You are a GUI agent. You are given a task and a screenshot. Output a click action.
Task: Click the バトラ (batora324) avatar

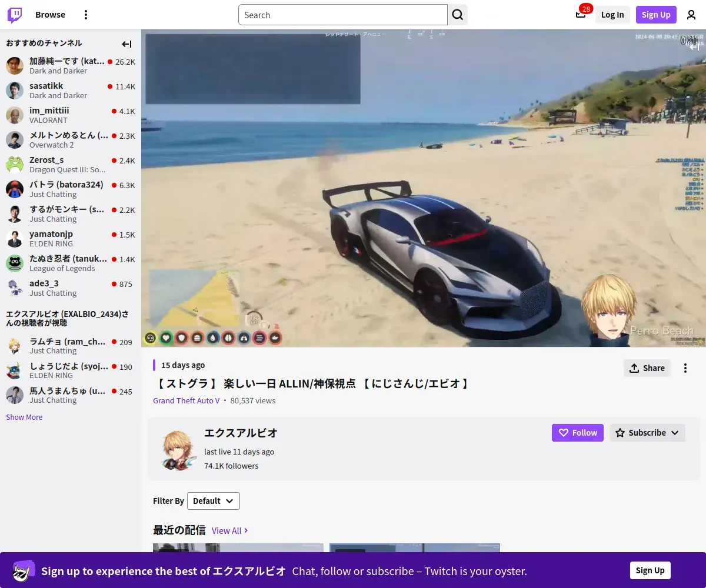pyautogui.click(x=15, y=189)
